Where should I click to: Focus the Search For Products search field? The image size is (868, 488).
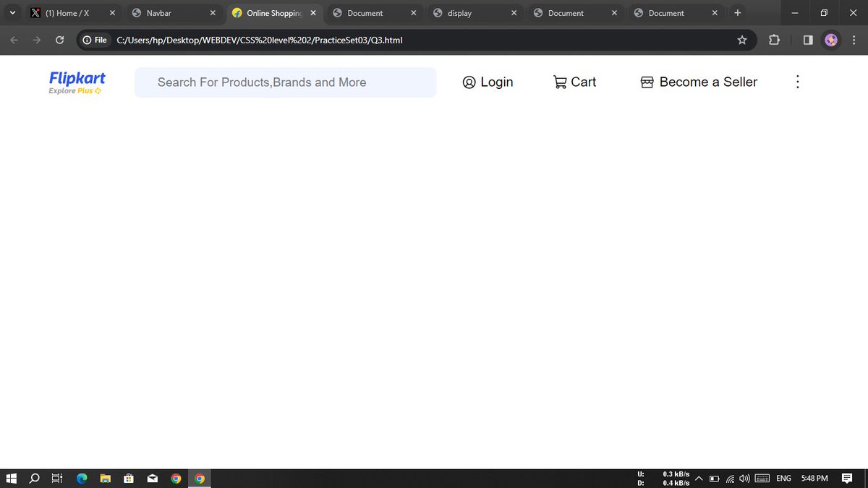click(285, 82)
